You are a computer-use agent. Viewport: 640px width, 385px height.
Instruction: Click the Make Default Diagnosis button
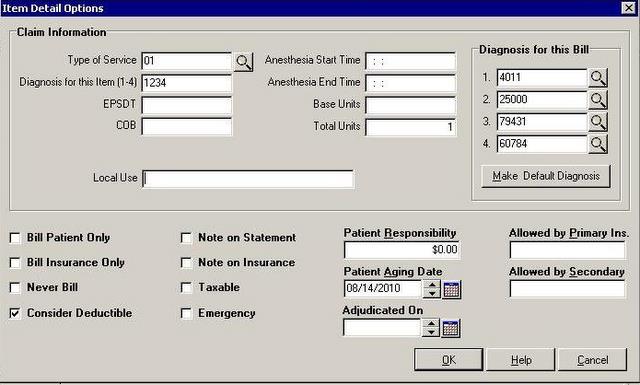click(546, 176)
